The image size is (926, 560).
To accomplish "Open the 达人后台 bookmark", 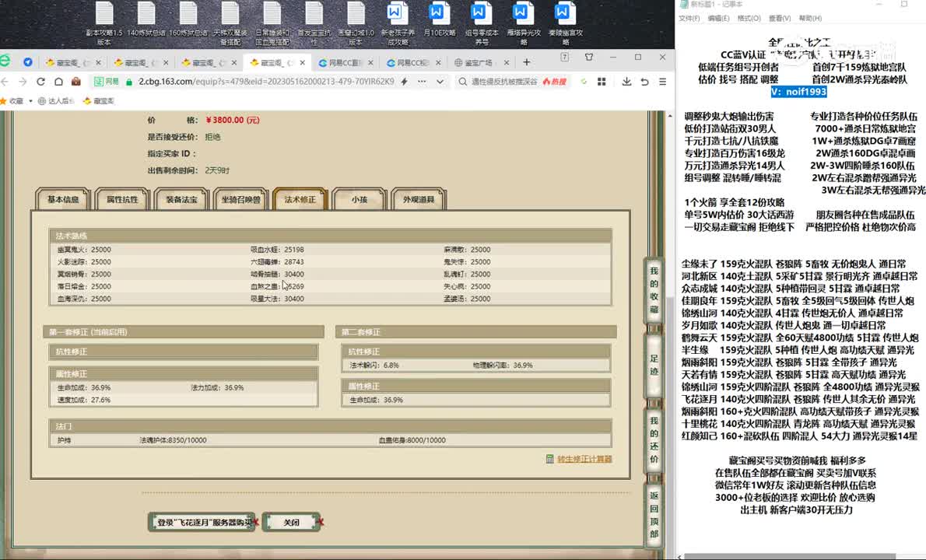I will pyautogui.click(x=57, y=101).
